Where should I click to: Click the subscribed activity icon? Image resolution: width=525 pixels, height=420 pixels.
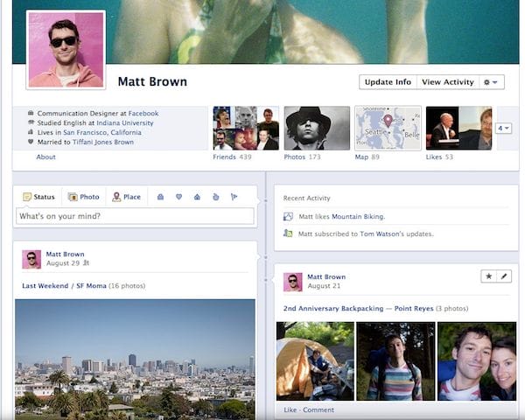coord(288,233)
